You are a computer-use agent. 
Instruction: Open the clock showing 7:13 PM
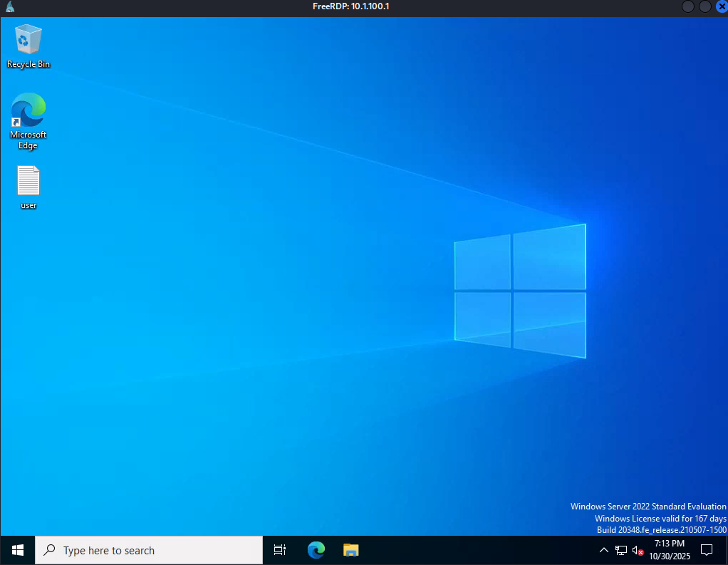(x=669, y=550)
